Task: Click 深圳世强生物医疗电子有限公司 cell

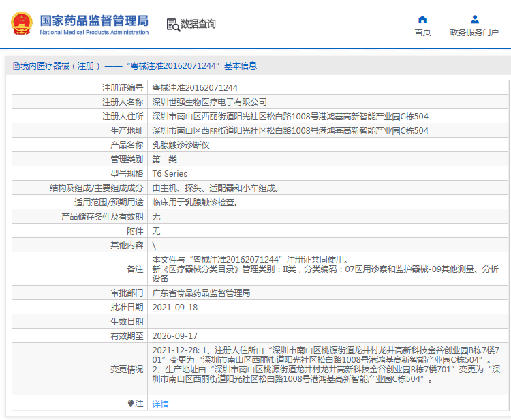Action: pyautogui.click(x=210, y=102)
